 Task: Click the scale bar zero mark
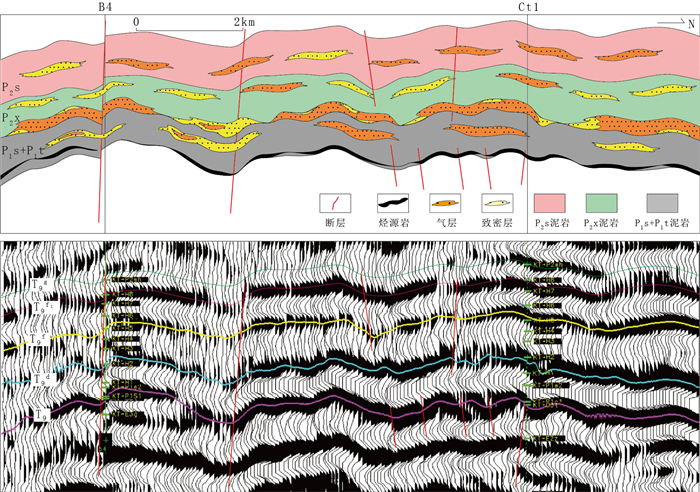[x=135, y=21]
